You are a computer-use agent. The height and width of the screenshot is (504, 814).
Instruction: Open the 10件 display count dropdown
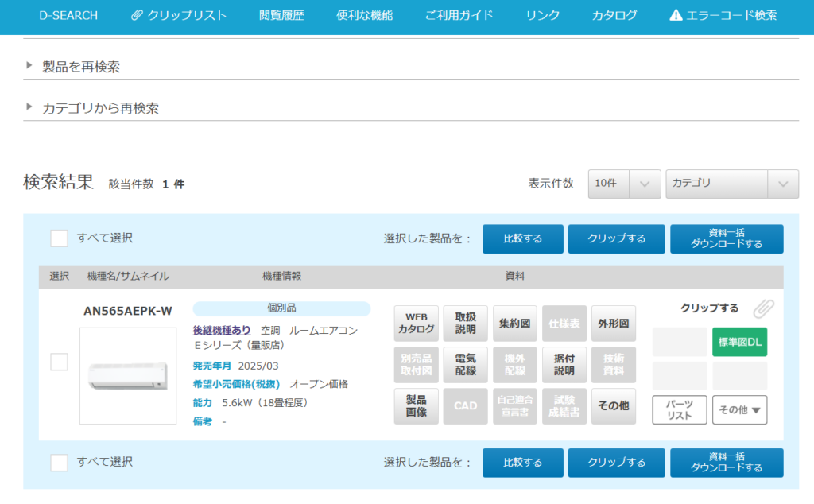(x=624, y=184)
